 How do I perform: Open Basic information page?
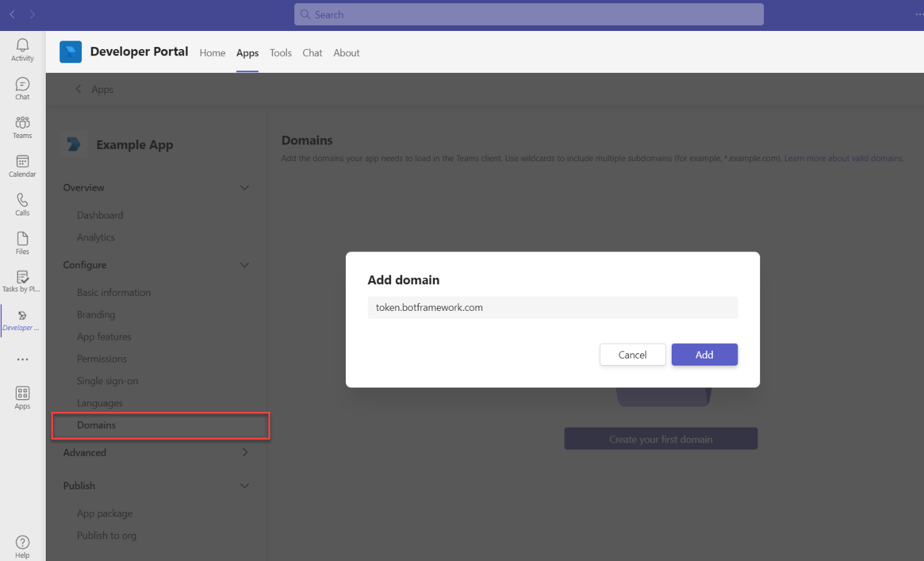(x=114, y=292)
